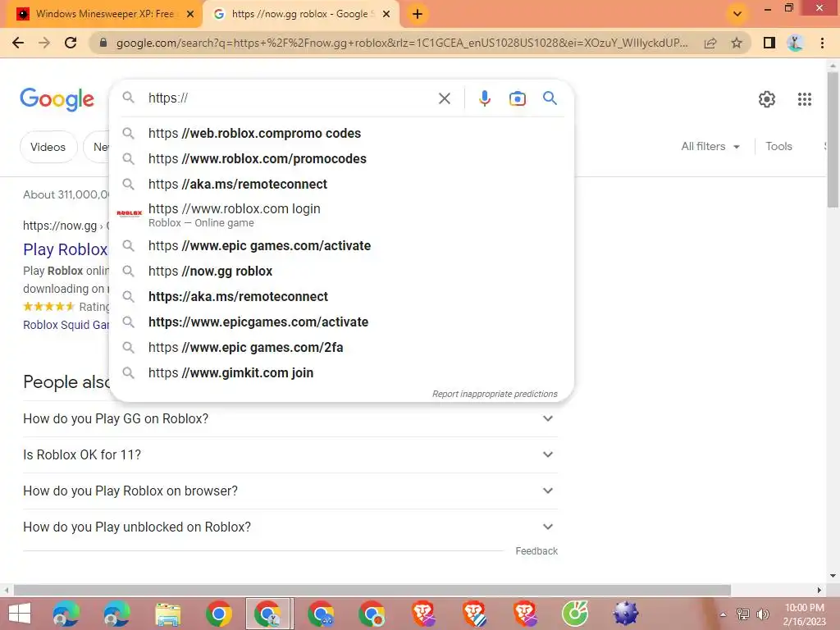Submit search with blue magnifier icon
The image size is (840, 630).
[550, 98]
